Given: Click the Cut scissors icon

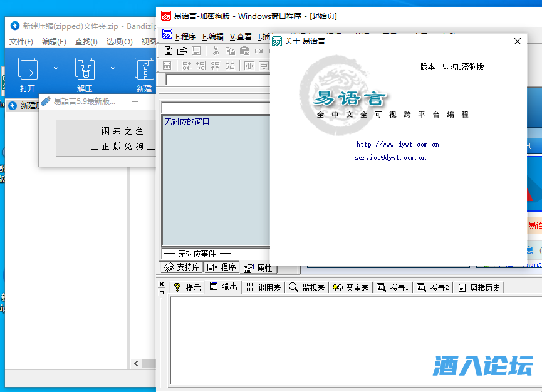Looking at the screenshot, I should [x=216, y=51].
